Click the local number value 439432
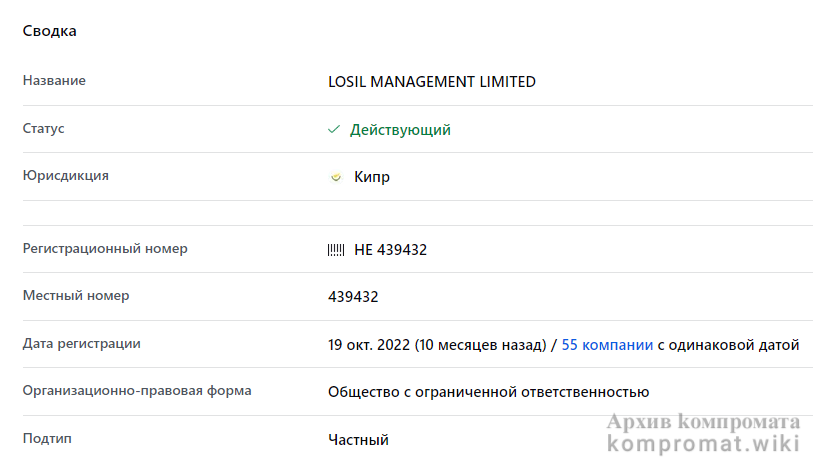 click(x=353, y=297)
